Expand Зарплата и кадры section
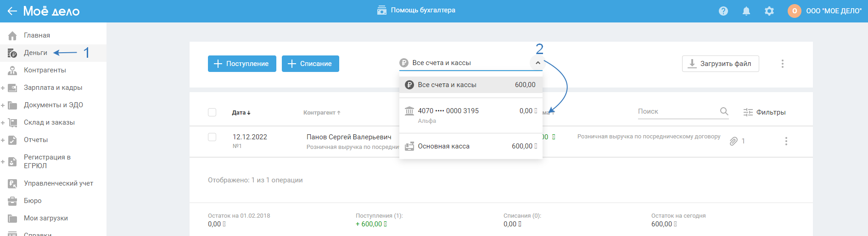Screen dimensions: 868x236 click(3, 88)
